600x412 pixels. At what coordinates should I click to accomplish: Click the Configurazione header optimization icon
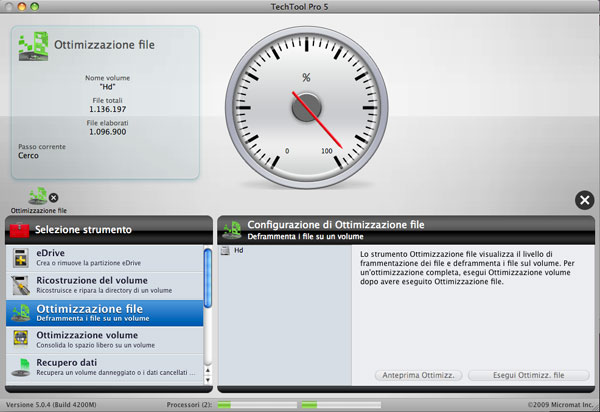pyautogui.click(x=232, y=230)
